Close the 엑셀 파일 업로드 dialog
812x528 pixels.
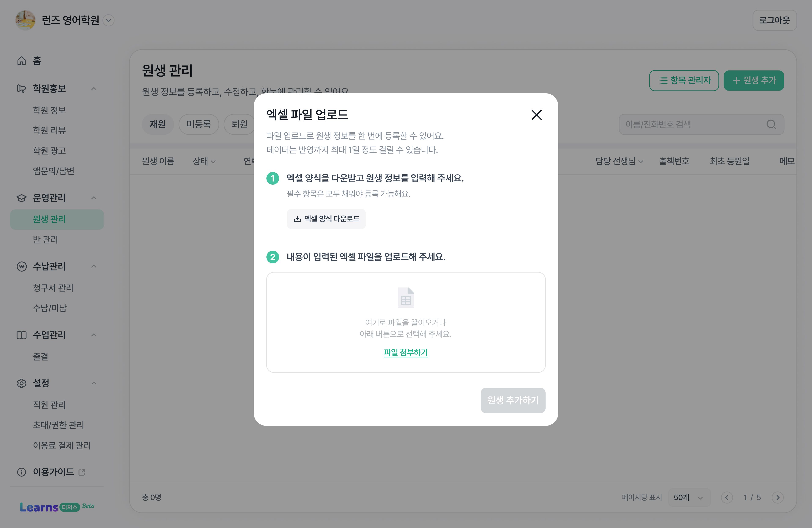point(536,115)
